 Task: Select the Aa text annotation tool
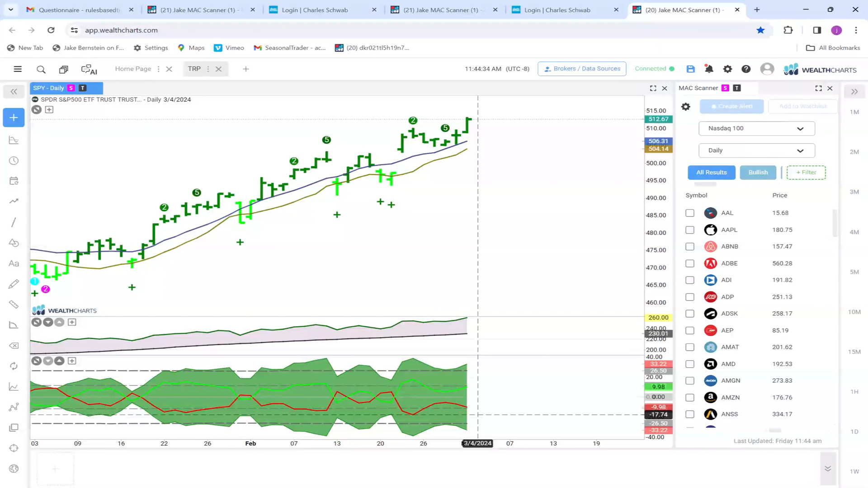(14, 263)
